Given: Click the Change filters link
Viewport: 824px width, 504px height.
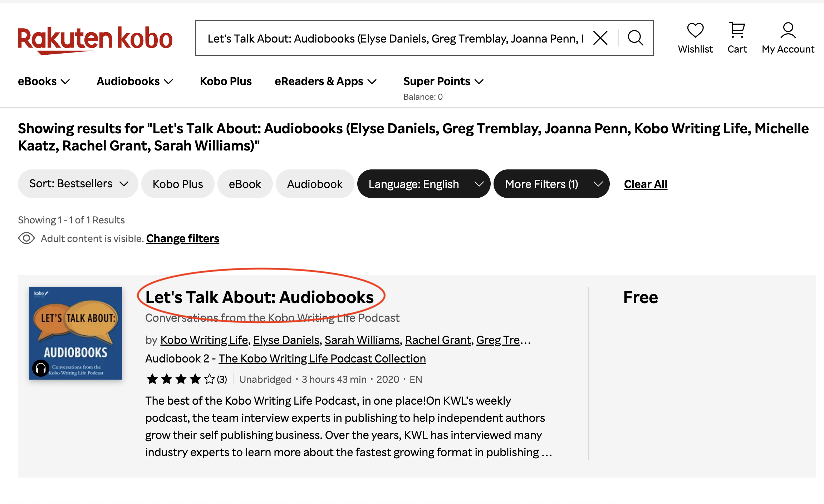Looking at the screenshot, I should pyautogui.click(x=183, y=238).
